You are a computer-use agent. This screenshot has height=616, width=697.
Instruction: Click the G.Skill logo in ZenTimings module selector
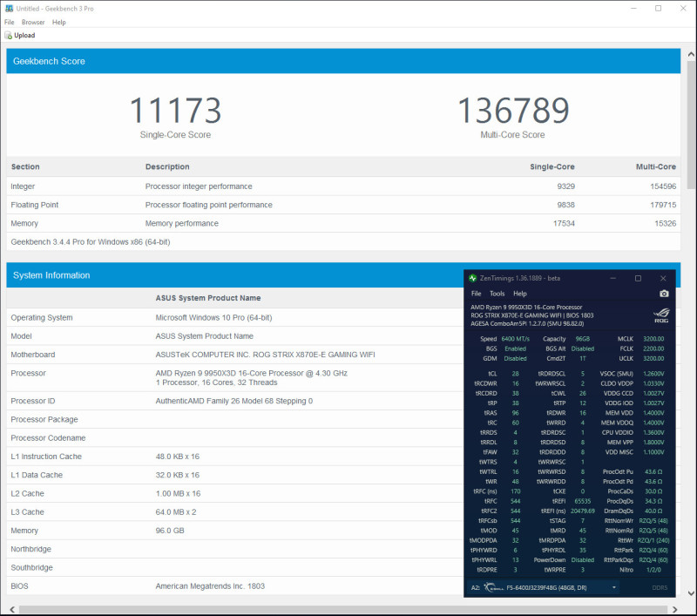click(x=493, y=587)
